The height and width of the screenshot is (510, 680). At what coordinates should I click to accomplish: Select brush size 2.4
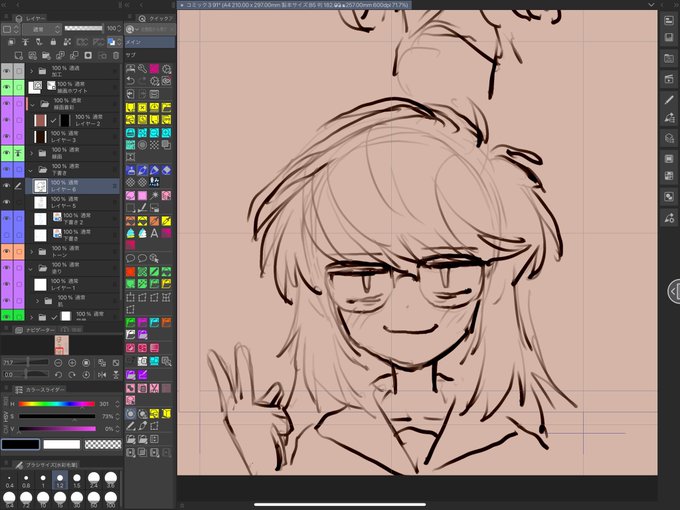94,480
